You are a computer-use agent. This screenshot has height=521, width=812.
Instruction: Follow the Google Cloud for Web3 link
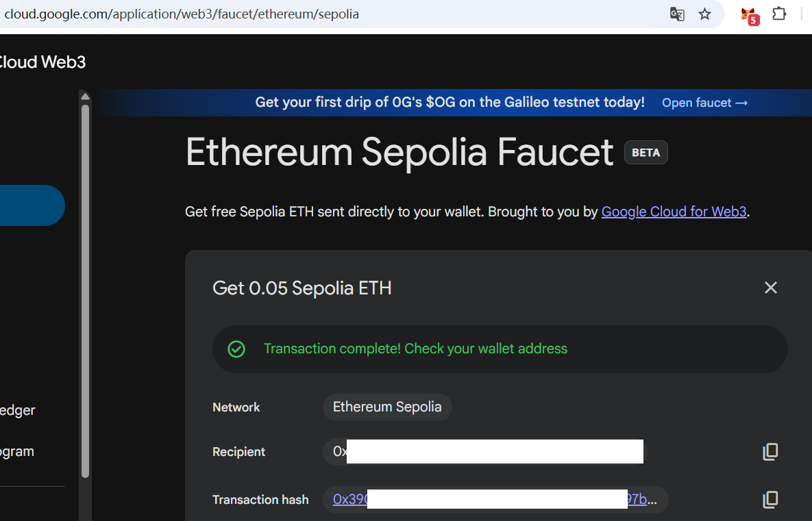point(674,212)
